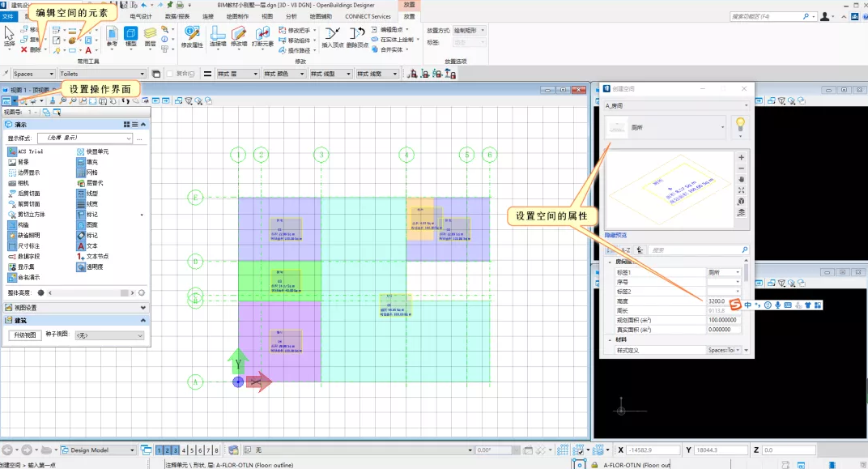Screen dimensions: 868x469
Task: Switch to CONNECT Services tab
Action: (368, 16)
